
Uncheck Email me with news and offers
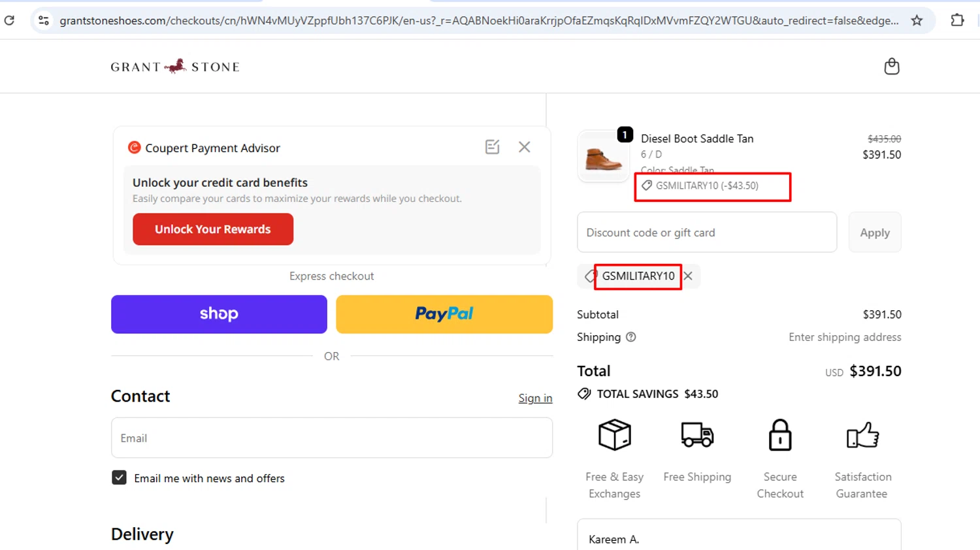119,477
